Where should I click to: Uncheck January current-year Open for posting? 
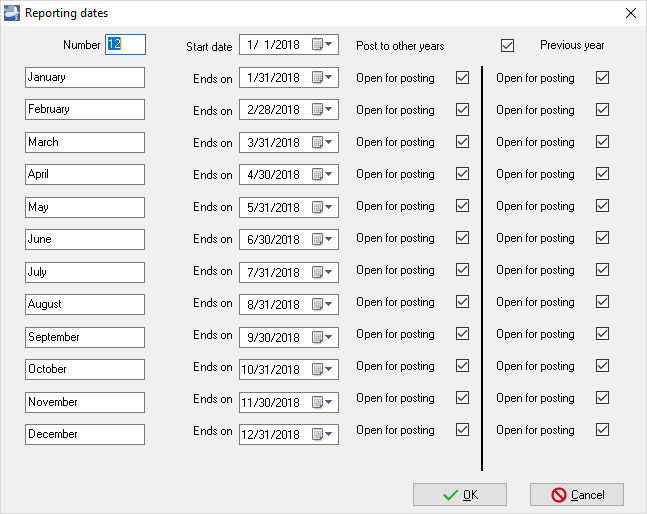pos(462,78)
